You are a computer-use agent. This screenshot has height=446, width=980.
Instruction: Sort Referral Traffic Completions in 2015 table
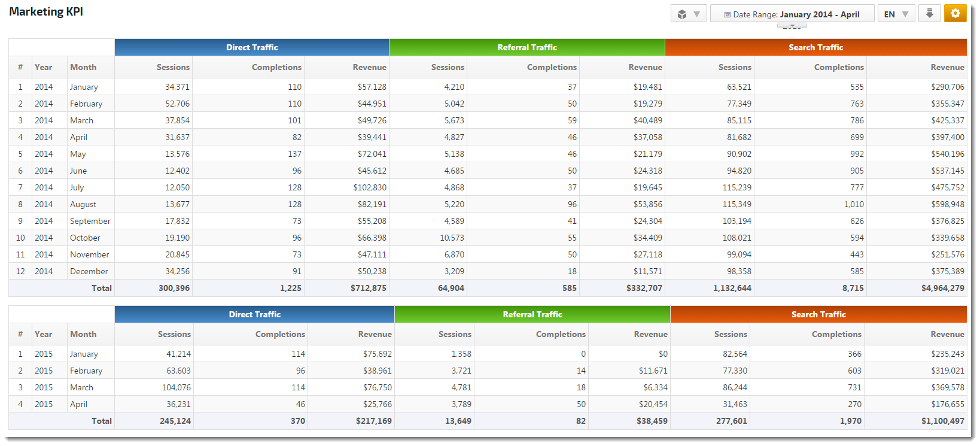560,334
